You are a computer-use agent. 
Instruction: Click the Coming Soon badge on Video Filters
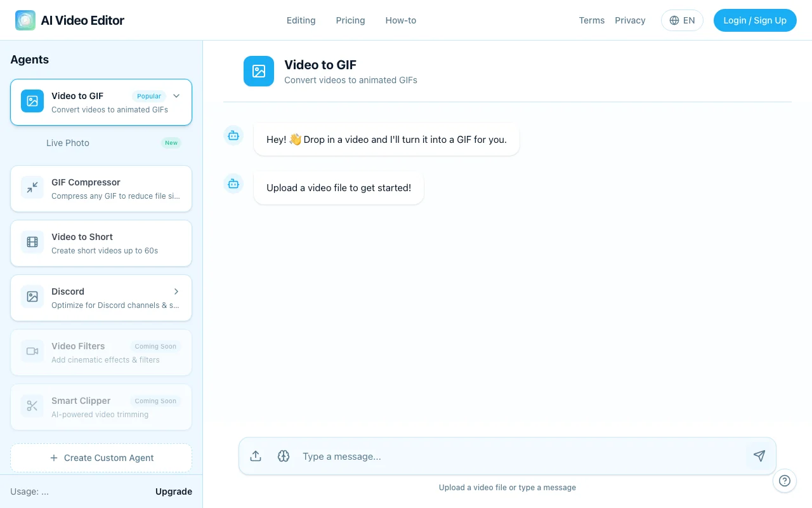pos(155,346)
